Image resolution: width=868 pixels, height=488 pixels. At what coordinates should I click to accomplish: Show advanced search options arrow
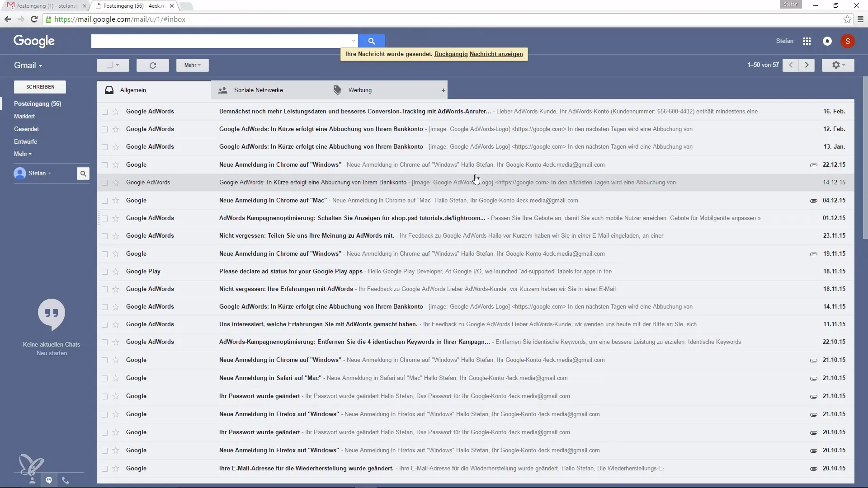click(354, 41)
